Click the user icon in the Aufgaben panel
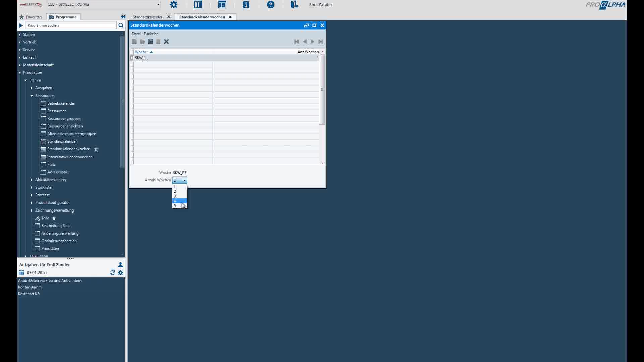The height and width of the screenshot is (362, 644). [120, 265]
